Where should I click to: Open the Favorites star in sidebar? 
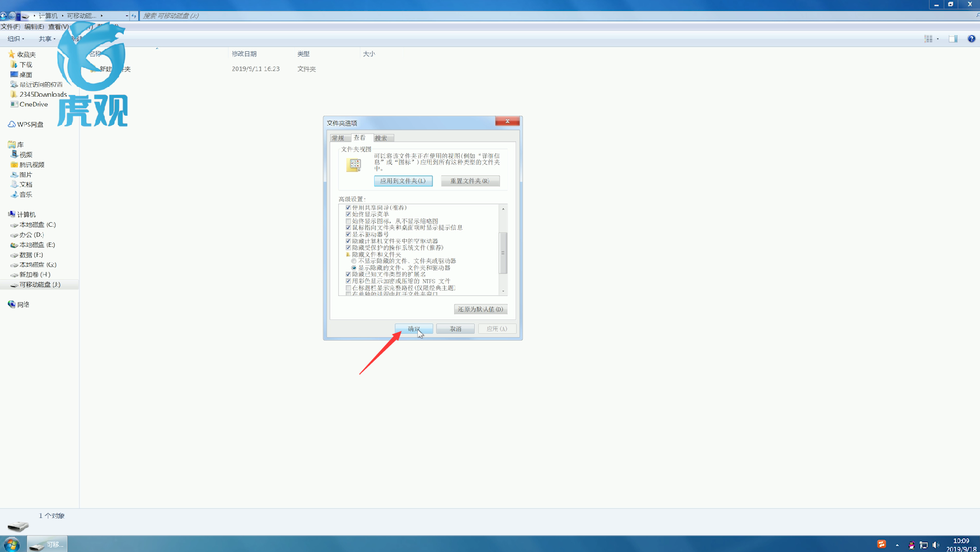(12, 54)
